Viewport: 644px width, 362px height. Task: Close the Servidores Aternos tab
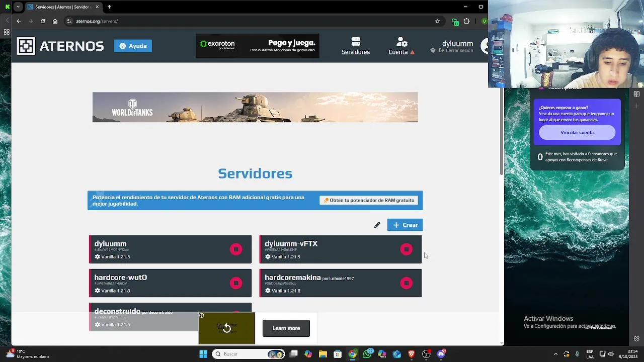pos(97,7)
